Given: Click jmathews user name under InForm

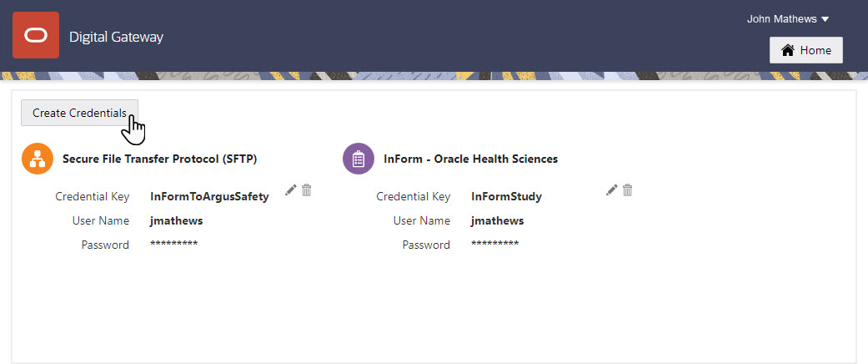Looking at the screenshot, I should pyautogui.click(x=497, y=221).
